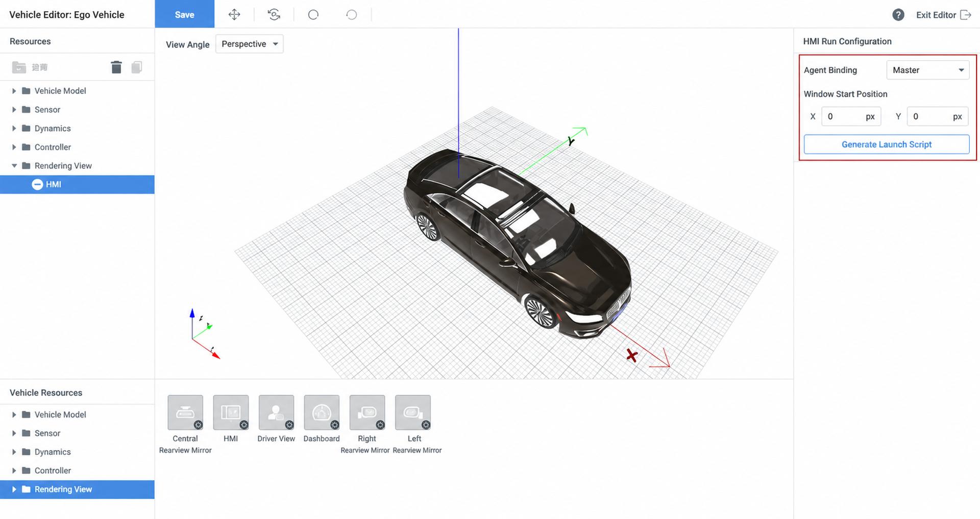Expand Vehicle Model folder in Resources
980x519 pixels.
coord(14,91)
